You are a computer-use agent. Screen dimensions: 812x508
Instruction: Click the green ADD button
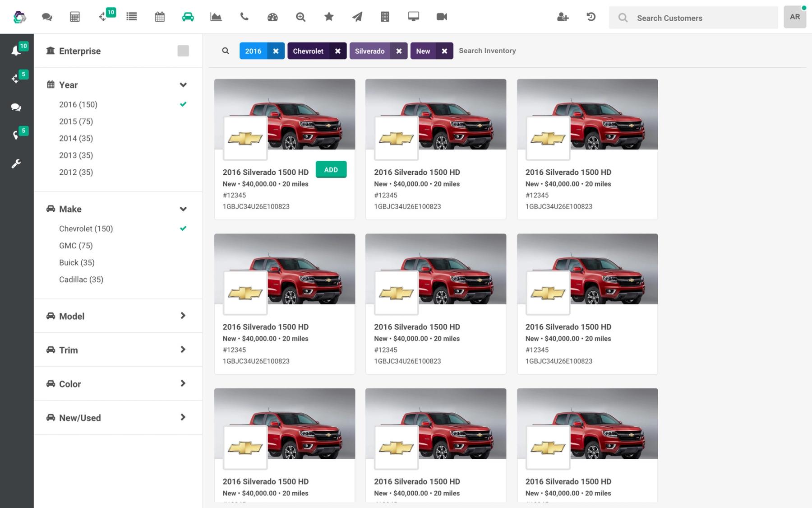pyautogui.click(x=331, y=170)
